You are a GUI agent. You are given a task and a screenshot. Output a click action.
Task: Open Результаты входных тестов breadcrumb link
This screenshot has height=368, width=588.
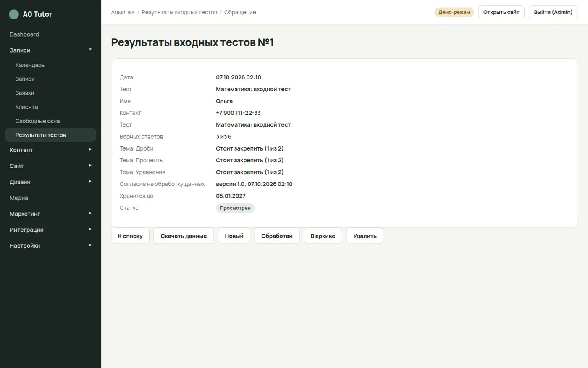(179, 12)
